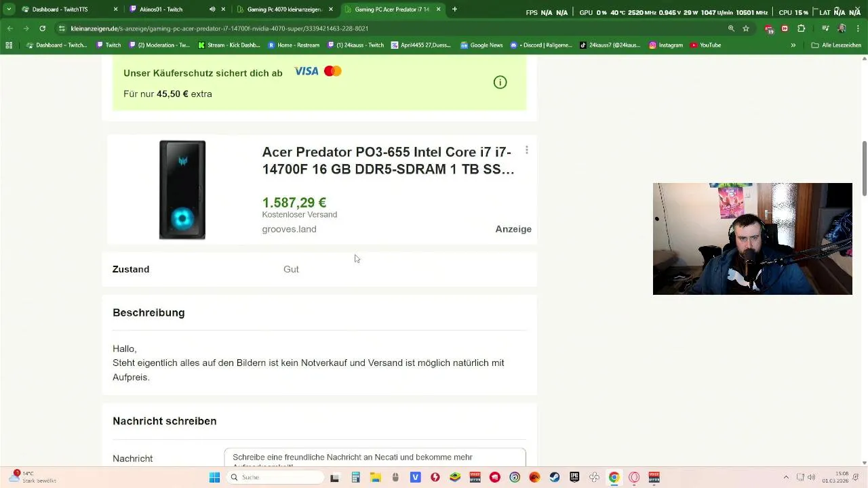Open the media control playlist icon

[825, 28]
